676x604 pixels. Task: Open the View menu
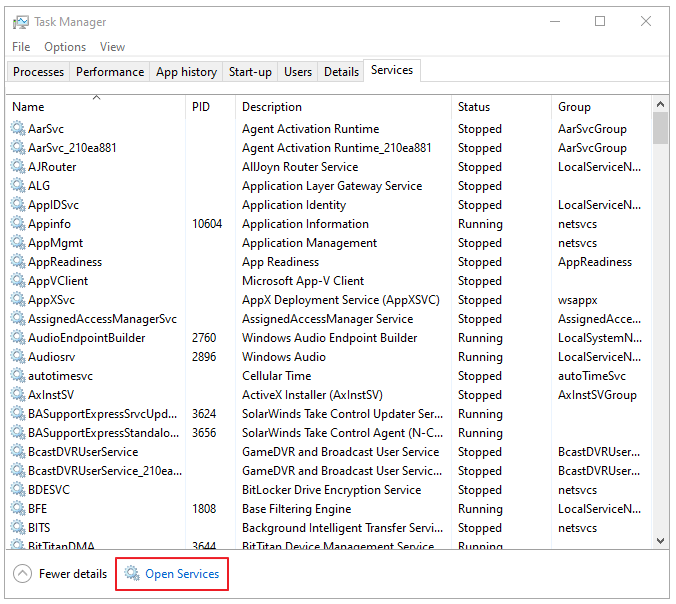pyautogui.click(x=113, y=47)
